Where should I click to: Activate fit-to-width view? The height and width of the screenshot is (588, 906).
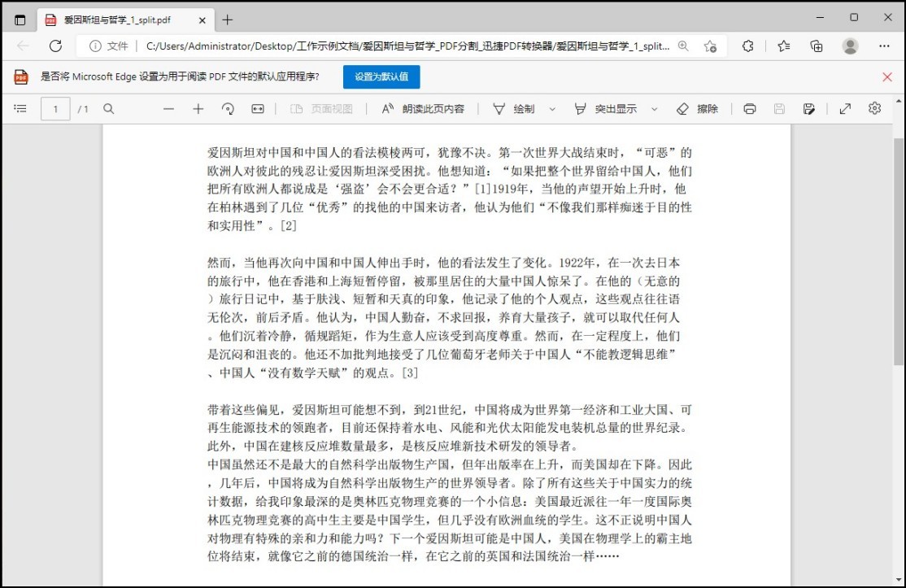pos(256,107)
